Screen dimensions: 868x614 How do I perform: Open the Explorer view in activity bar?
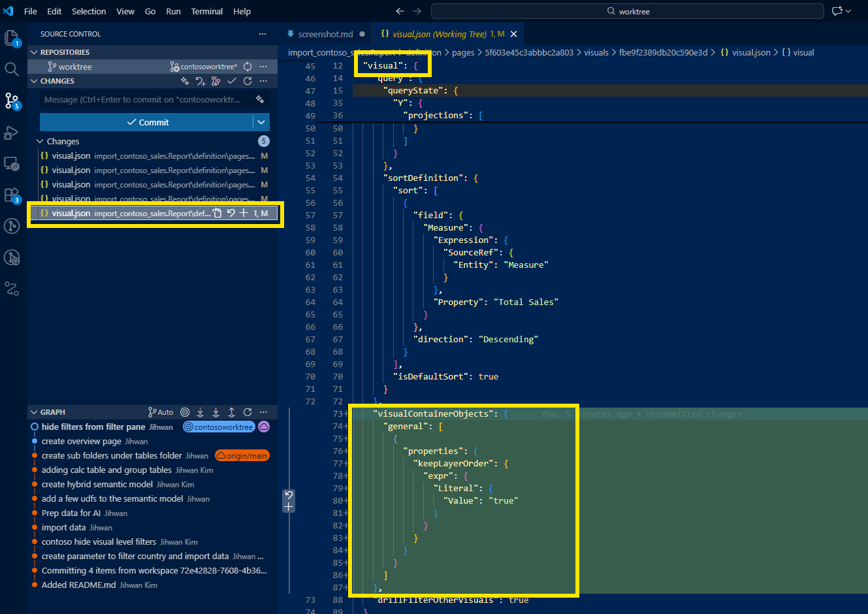tap(12, 38)
